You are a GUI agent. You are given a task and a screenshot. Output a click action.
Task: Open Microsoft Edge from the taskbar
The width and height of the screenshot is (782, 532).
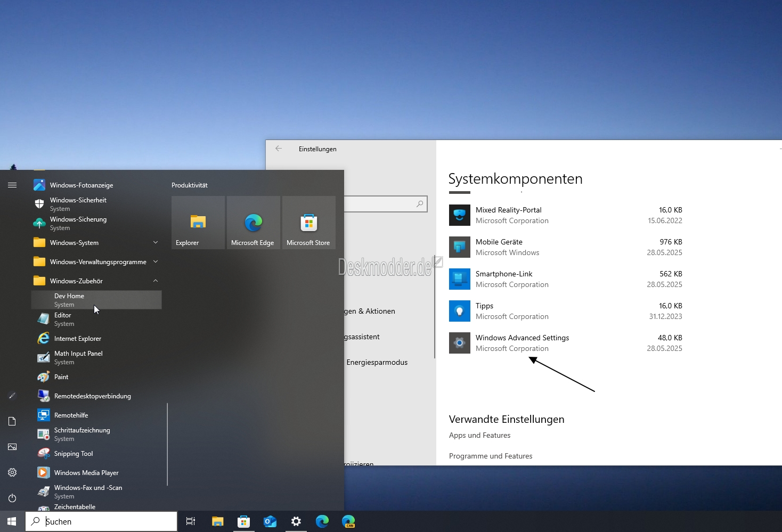[322, 521]
